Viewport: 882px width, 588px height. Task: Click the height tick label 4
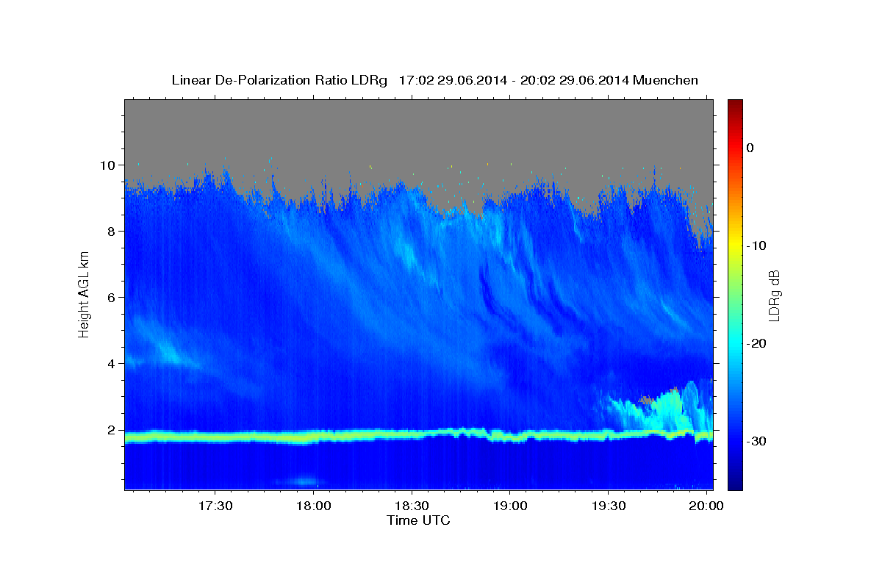click(x=112, y=363)
